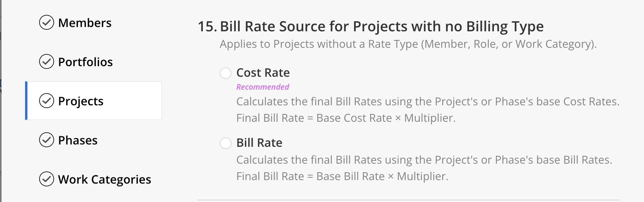Click the purple Recommended tag
644x202 pixels.
pos(262,87)
